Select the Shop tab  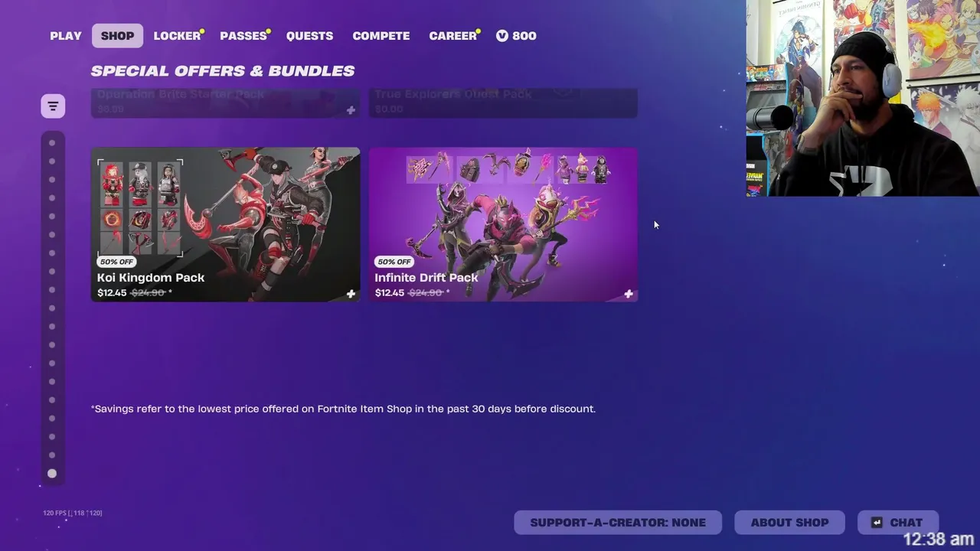(118, 36)
